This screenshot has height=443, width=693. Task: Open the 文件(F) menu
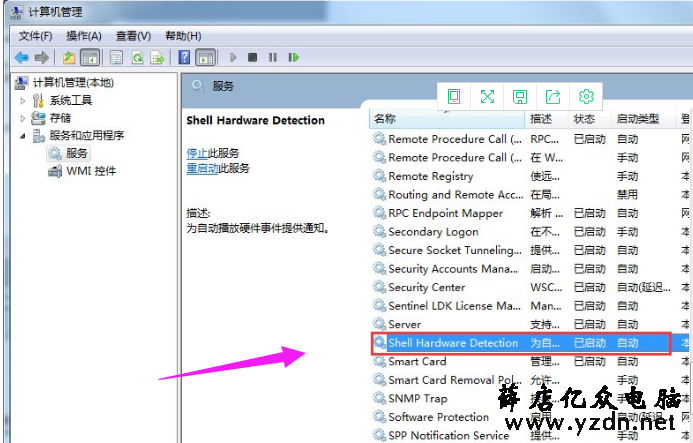(35, 36)
